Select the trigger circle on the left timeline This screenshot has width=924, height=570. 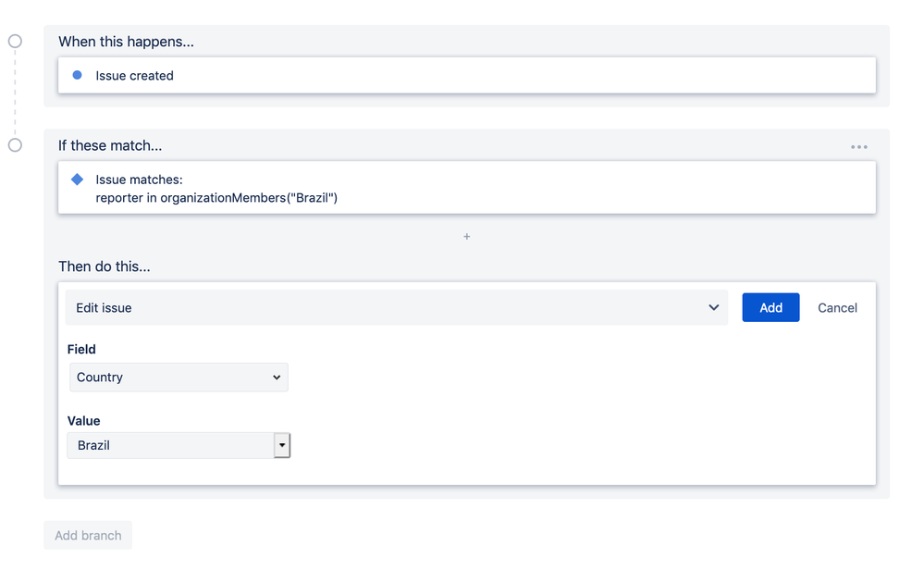(x=14, y=41)
